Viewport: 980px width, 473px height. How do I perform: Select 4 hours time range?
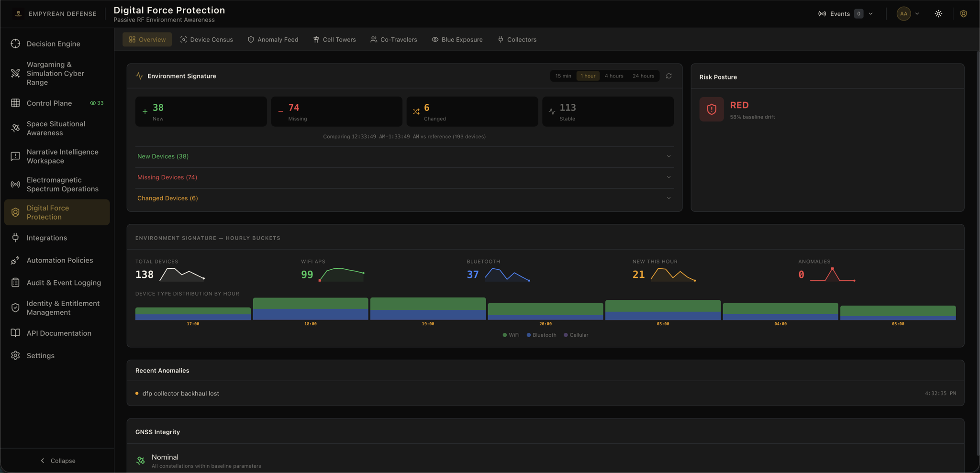[x=614, y=76]
